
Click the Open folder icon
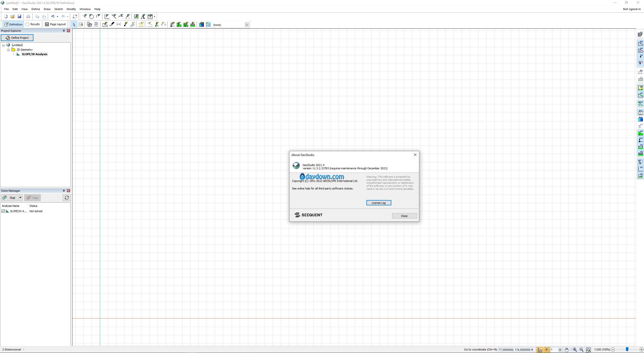tap(12, 16)
